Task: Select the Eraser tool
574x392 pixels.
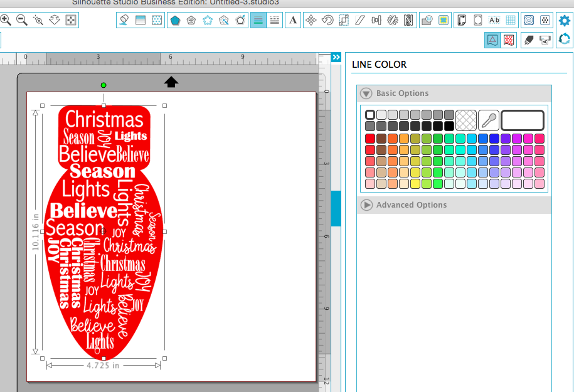Action: click(528, 40)
